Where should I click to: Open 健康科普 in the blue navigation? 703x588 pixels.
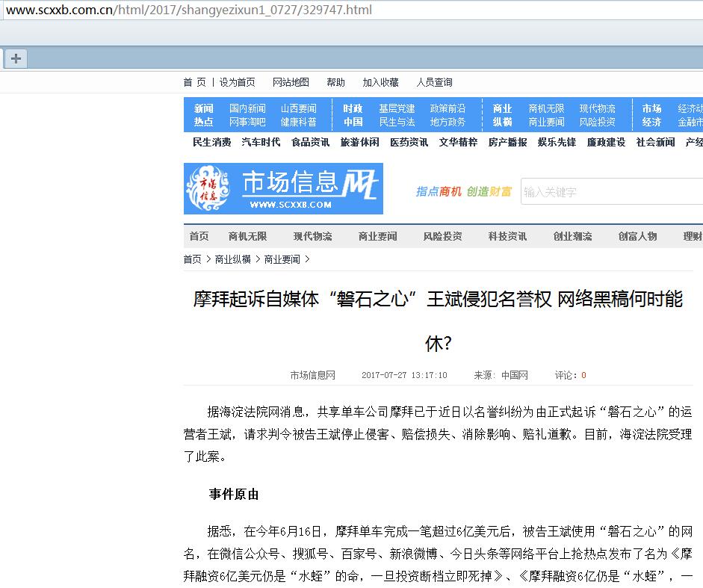[299, 122]
